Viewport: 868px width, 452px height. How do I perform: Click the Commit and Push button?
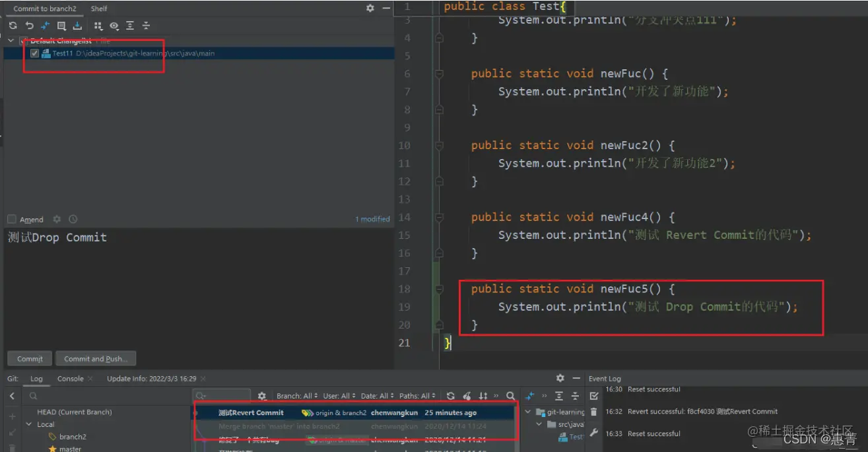pos(96,358)
